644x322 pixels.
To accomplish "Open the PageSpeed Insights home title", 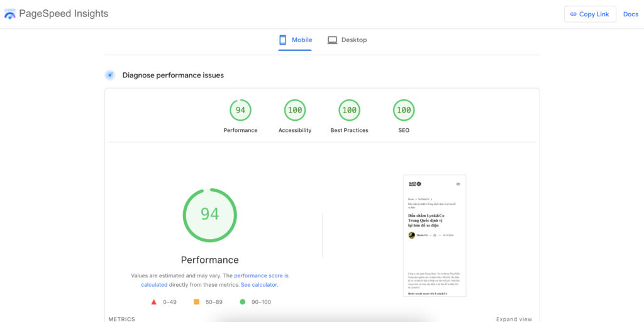I will 64,14.
